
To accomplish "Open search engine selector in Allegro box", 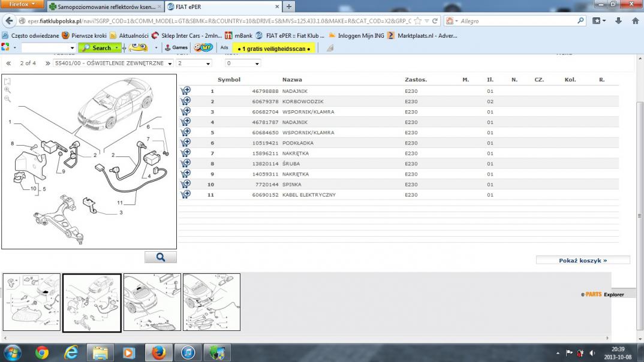I will click(452, 21).
